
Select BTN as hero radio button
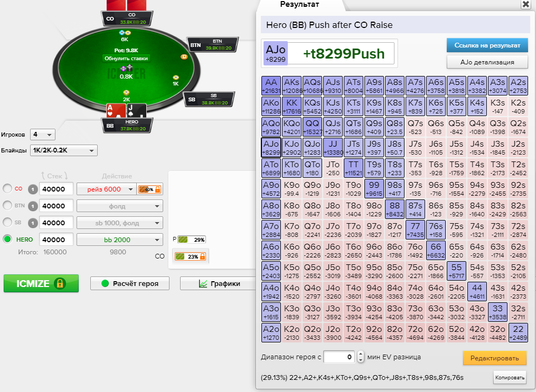tap(7, 205)
